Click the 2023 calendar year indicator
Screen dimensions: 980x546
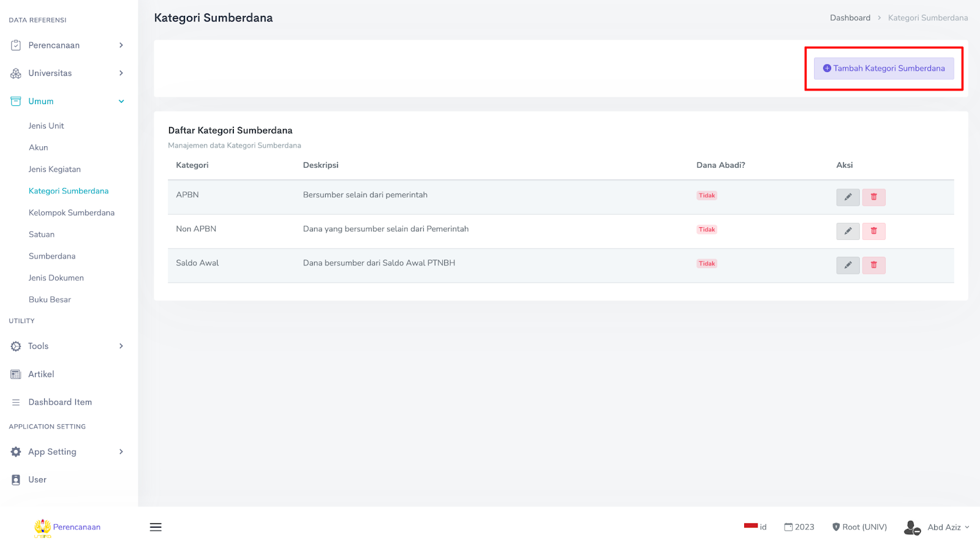click(x=799, y=527)
